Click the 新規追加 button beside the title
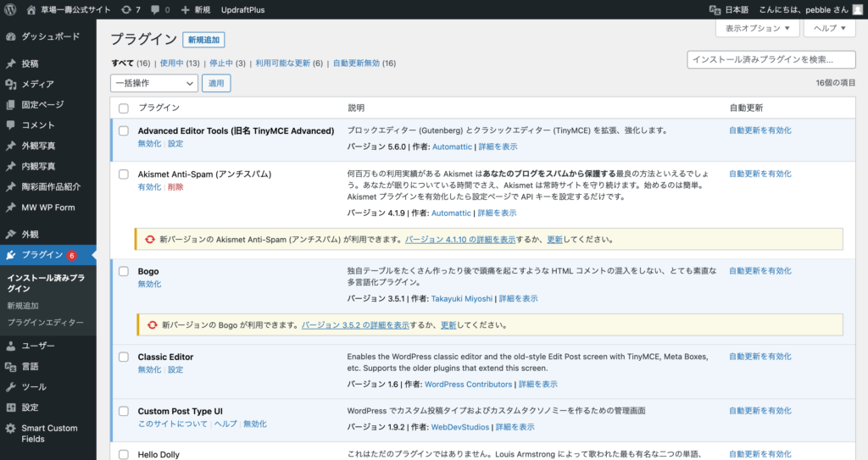This screenshot has height=460, width=868. 203,40
